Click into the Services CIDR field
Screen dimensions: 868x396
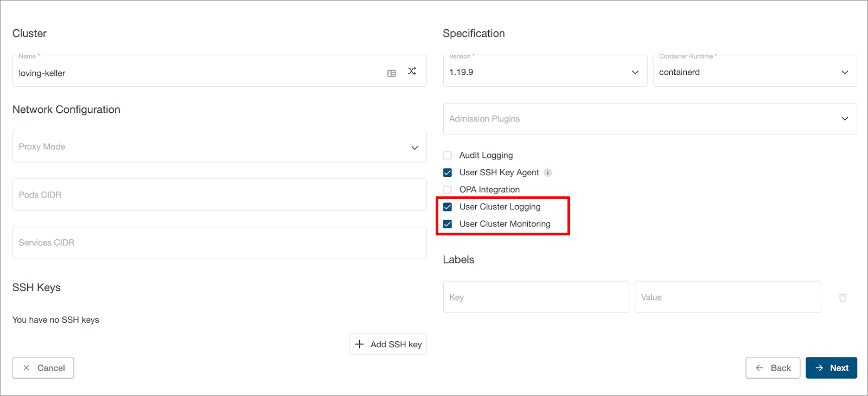click(219, 242)
